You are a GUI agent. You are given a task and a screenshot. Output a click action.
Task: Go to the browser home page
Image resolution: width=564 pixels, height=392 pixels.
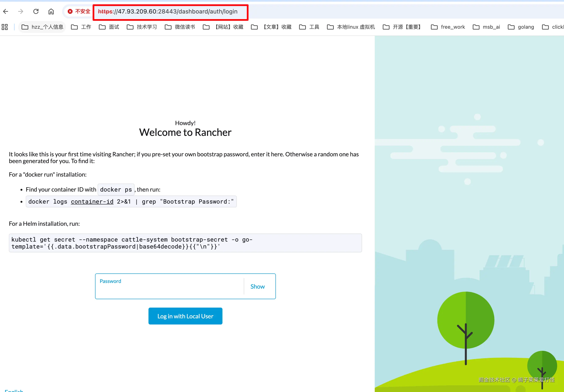[51, 12]
